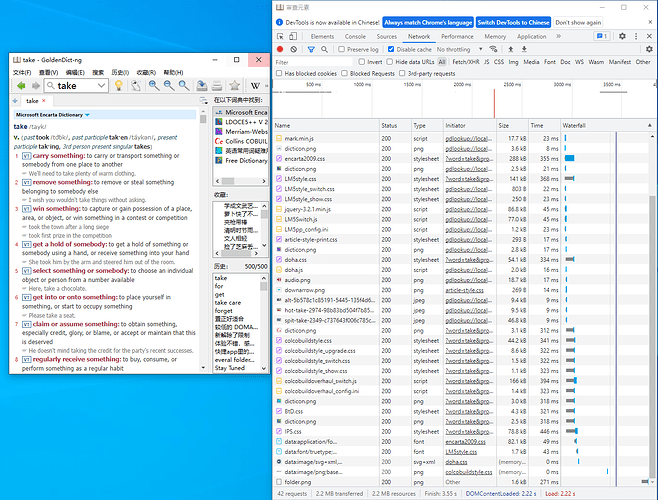Click the network Filter text input
Screen dimensions: 658x500
coord(313,62)
